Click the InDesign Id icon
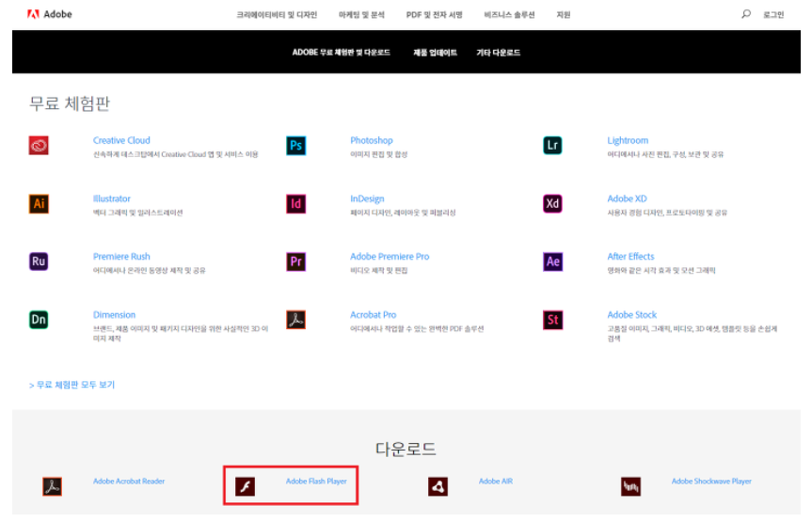The width and height of the screenshot is (812, 522). pos(296,203)
